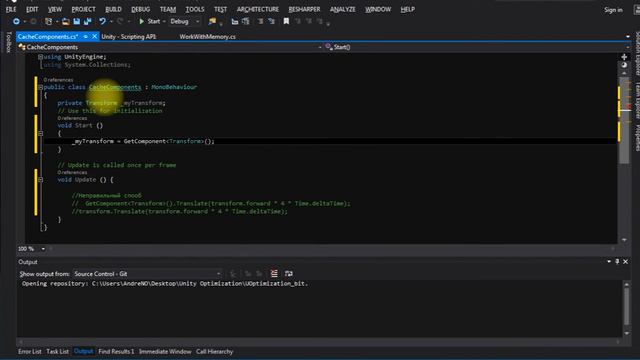Collapse the CacheComponents class block
Image resolution: width=640 pixels, height=360 pixels.
(x=40, y=87)
